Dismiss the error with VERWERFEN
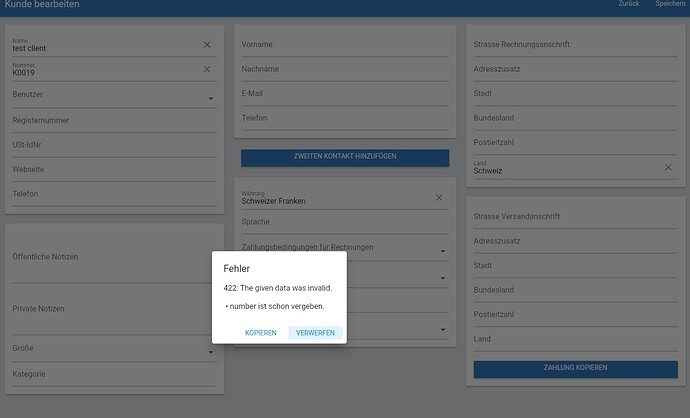This screenshot has height=418, width=690. [x=316, y=333]
